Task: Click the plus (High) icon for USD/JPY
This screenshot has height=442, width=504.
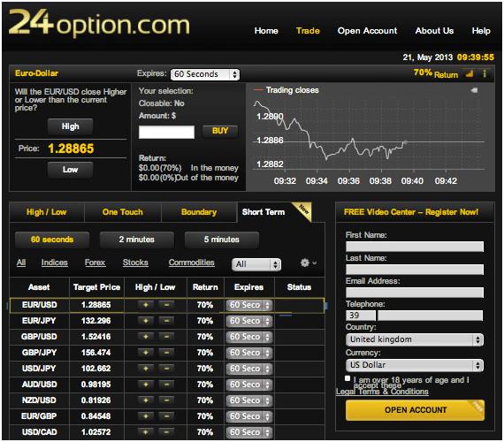Action: [146, 368]
